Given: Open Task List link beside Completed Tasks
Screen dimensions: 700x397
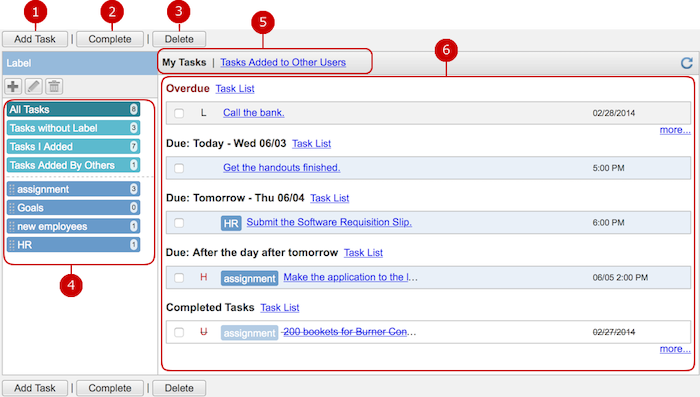Looking at the screenshot, I should pos(280,308).
